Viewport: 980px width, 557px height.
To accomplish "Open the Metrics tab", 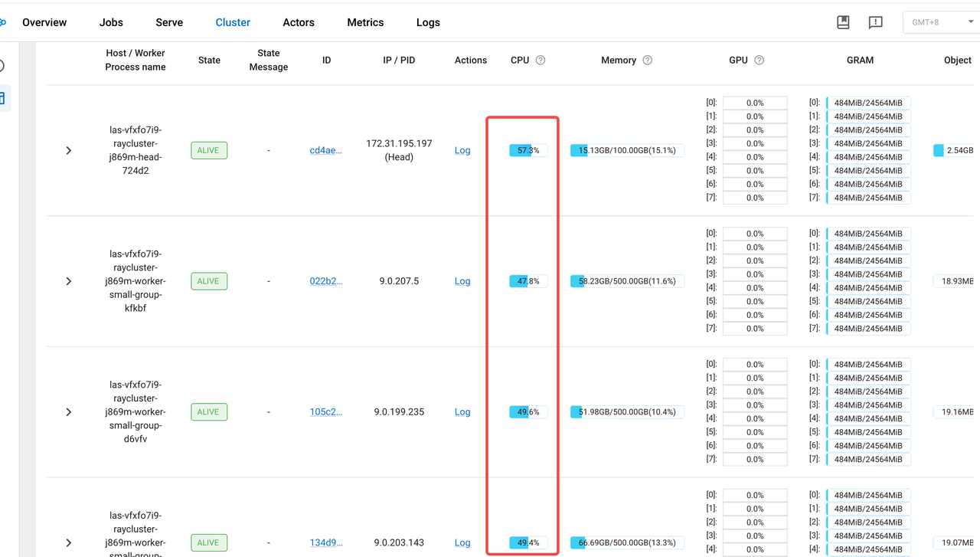I will [x=365, y=22].
